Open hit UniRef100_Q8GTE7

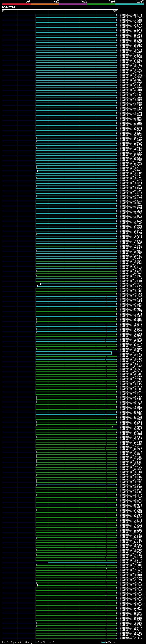[x=131, y=45]
